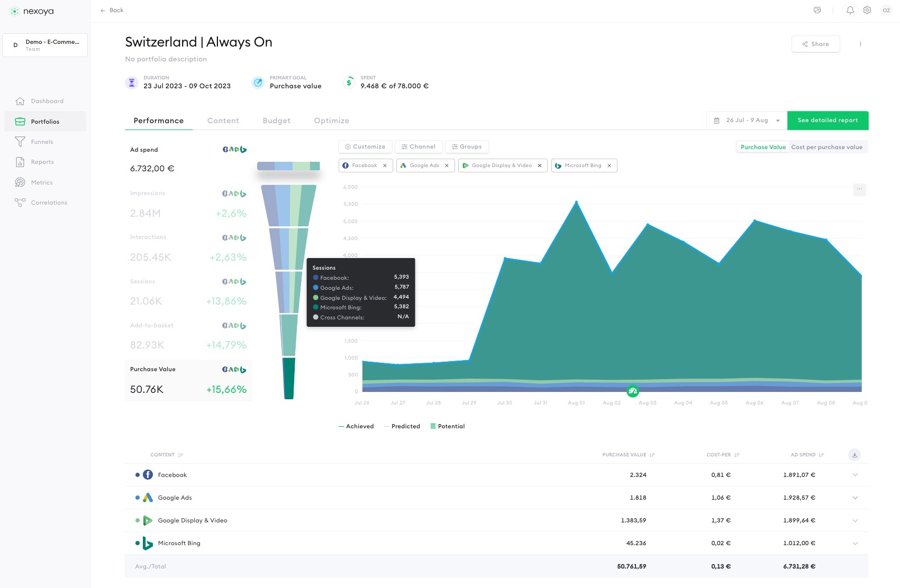
Task: Select Funnels in the left sidebar
Action: 42,142
